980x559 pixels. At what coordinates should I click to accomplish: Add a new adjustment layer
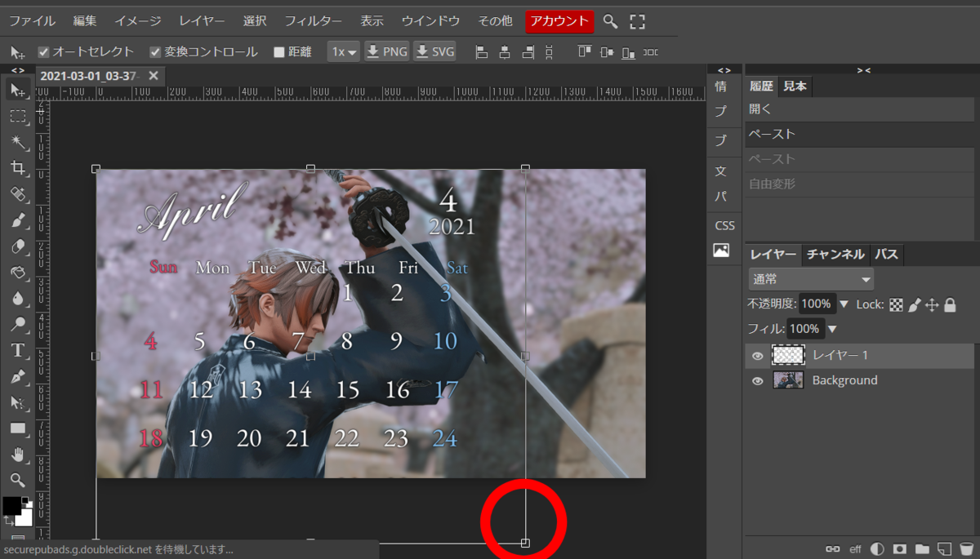877,548
